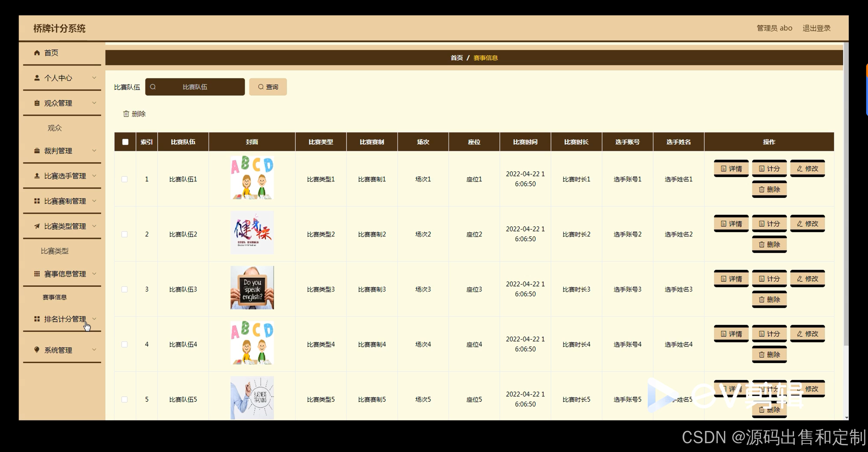The image size is (868, 452).
Task: Click the 查询 search button
Action: [x=268, y=87]
